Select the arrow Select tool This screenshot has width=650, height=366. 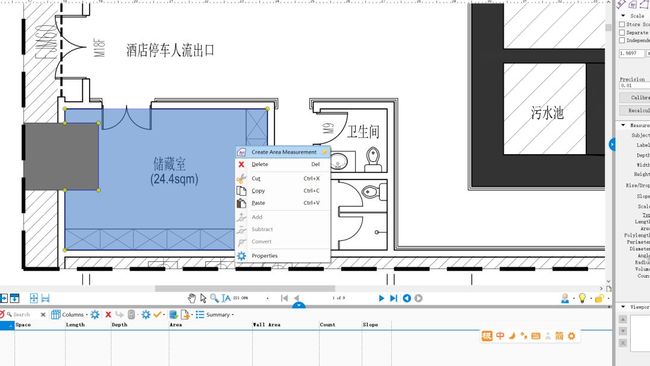[203, 298]
